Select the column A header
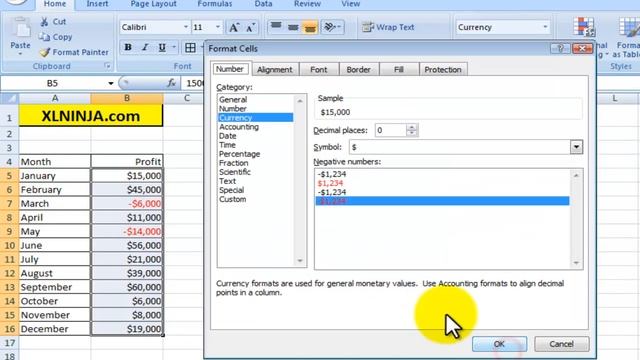The image size is (640, 360). click(x=55, y=98)
